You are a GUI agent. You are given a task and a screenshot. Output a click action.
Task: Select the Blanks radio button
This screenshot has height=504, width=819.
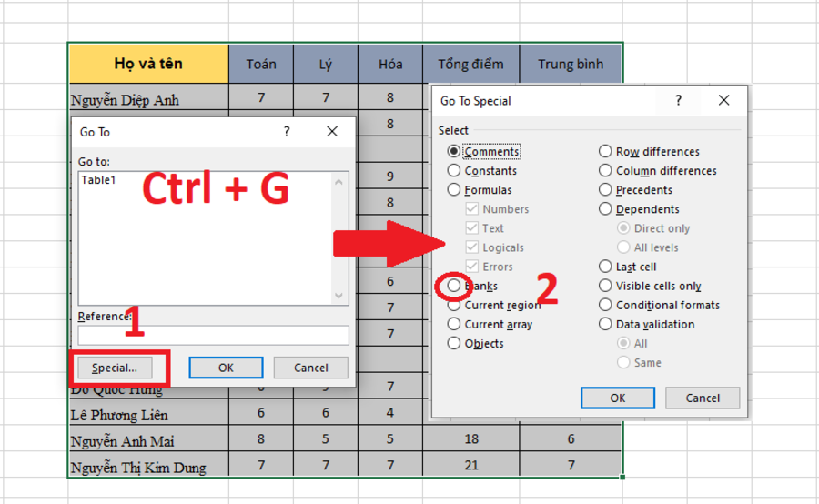(453, 286)
